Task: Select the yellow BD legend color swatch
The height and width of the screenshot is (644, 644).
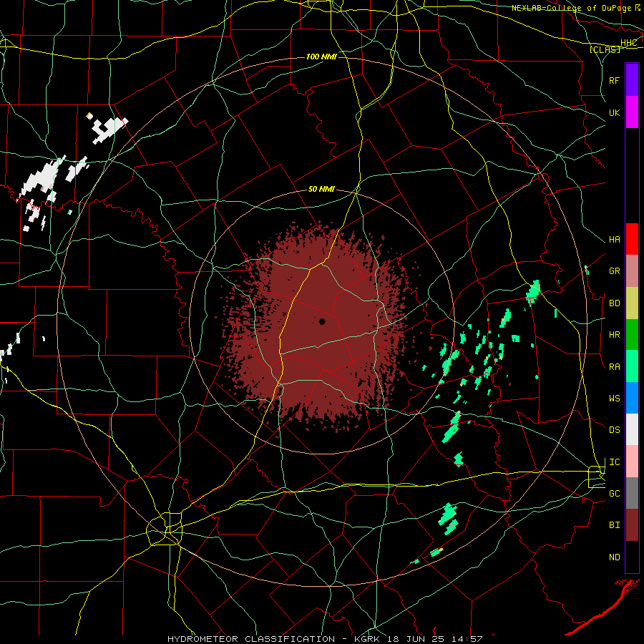Action: click(x=632, y=303)
